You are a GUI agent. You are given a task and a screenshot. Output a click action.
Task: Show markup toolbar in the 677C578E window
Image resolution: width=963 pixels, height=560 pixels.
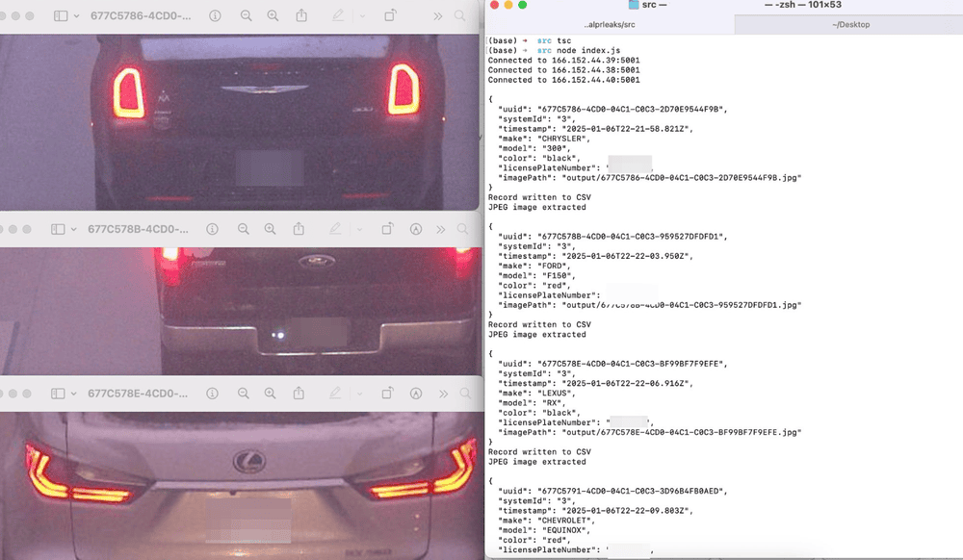[x=416, y=394]
